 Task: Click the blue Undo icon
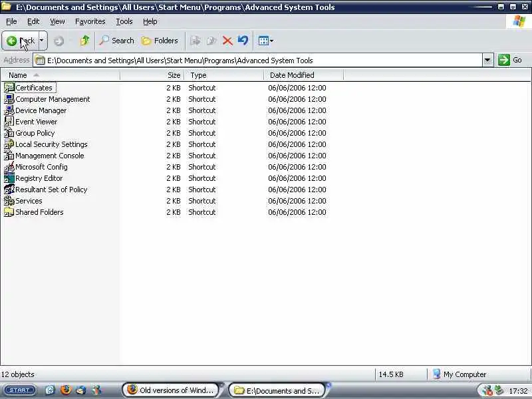(243, 41)
